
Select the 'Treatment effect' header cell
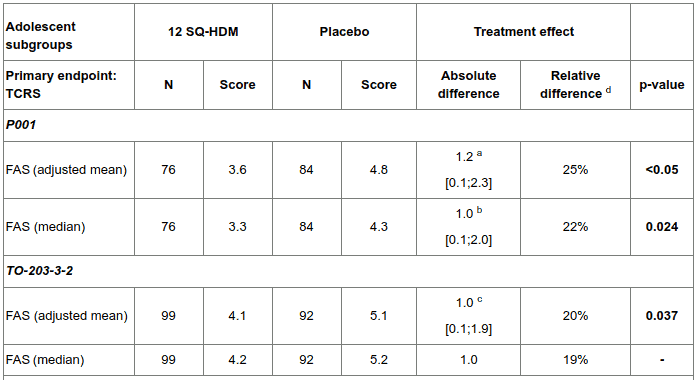[x=524, y=32]
